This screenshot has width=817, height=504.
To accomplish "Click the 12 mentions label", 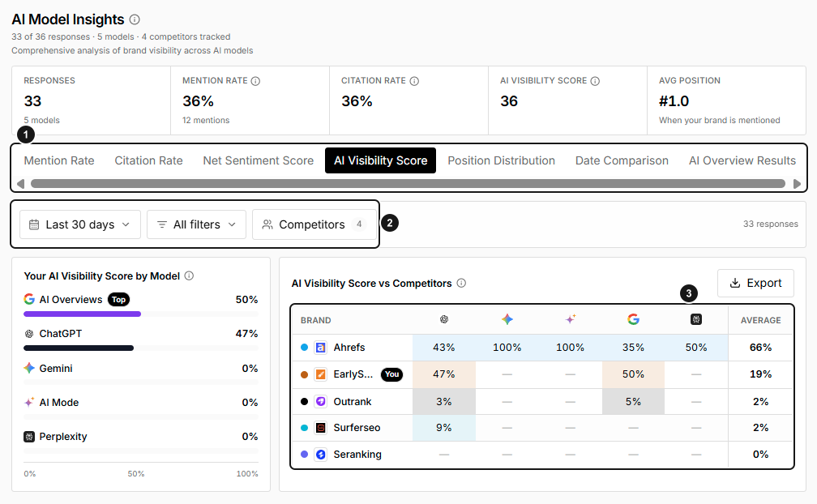I will point(206,120).
